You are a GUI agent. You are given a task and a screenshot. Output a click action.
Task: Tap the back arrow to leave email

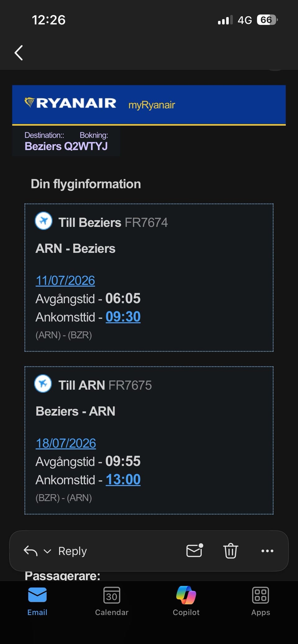pyautogui.click(x=19, y=53)
